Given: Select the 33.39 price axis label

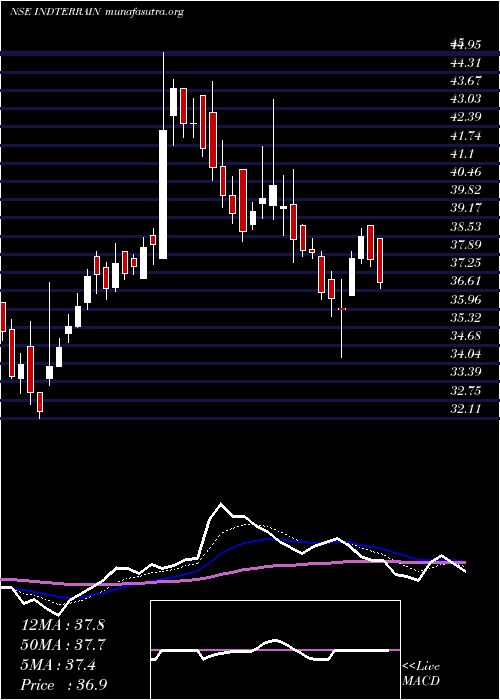Looking at the screenshot, I should tap(465, 372).
